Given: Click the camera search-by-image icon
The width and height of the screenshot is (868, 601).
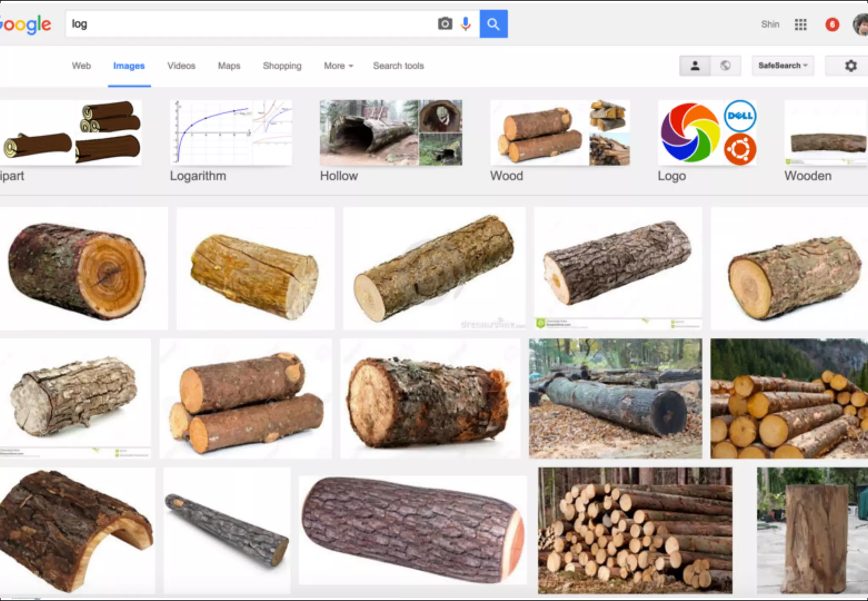Looking at the screenshot, I should [445, 24].
